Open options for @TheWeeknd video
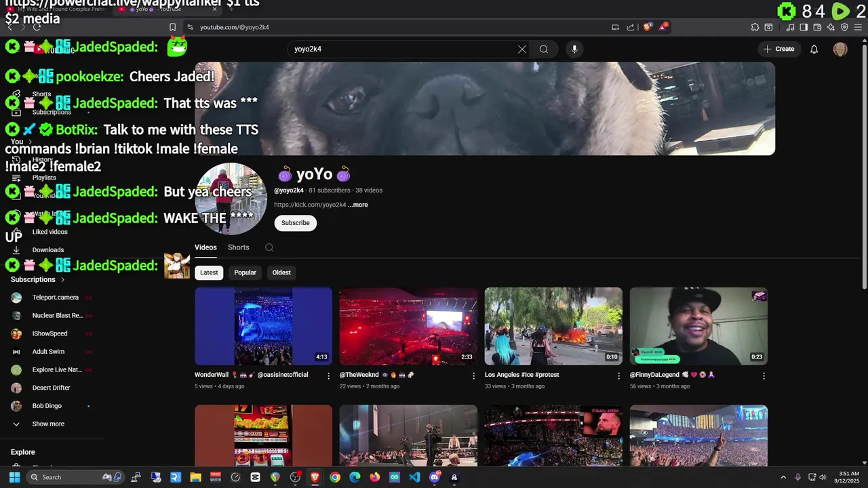The height and width of the screenshot is (488, 868). (x=474, y=375)
